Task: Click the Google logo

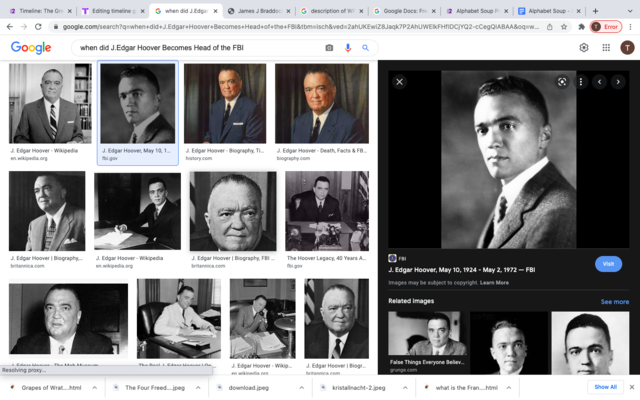Action: [31, 48]
